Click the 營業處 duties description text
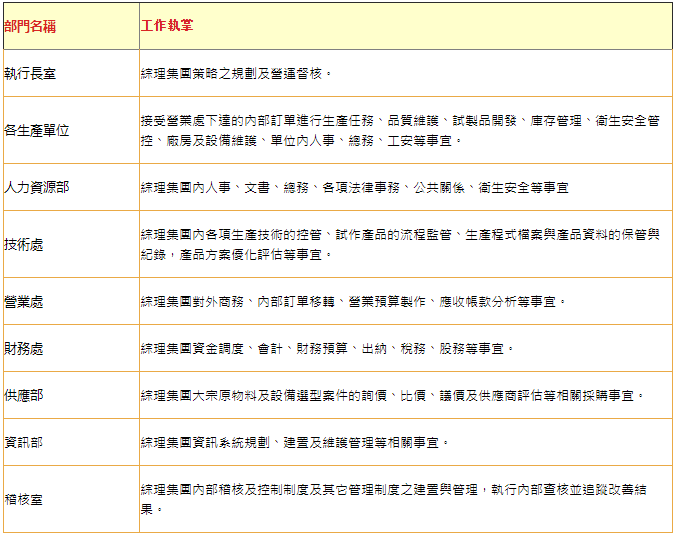The width and height of the screenshot is (677, 538). coord(353,301)
